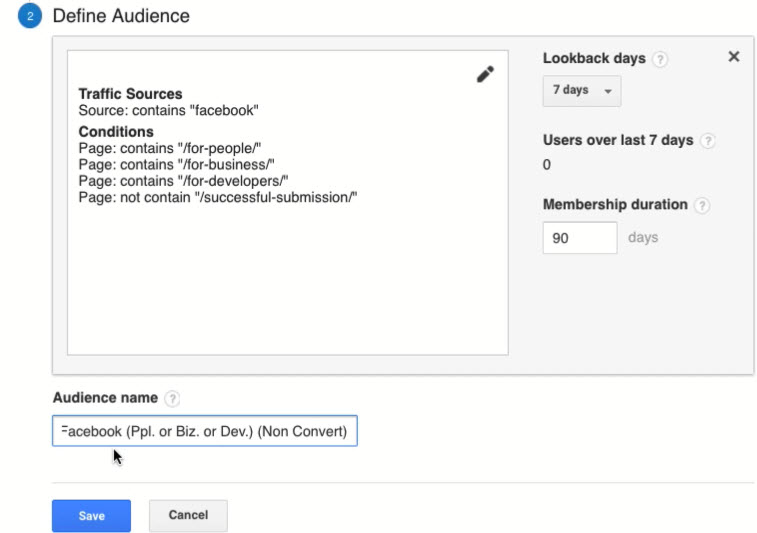Click the Define Audience section heading
757x533 pixels.
point(121,16)
